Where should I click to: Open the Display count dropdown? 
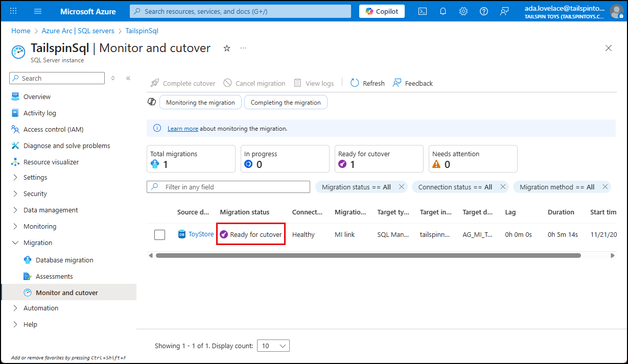(273, 346)
